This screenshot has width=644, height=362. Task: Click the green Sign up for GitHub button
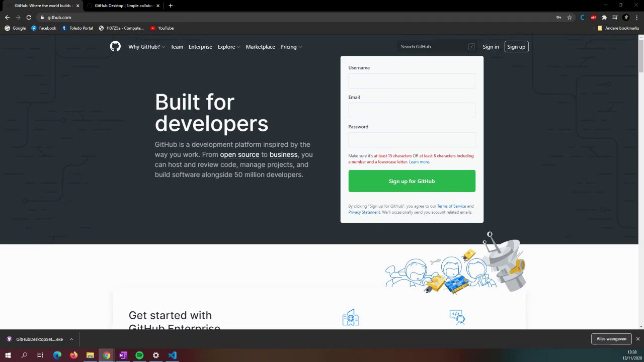tap(412, 181)
